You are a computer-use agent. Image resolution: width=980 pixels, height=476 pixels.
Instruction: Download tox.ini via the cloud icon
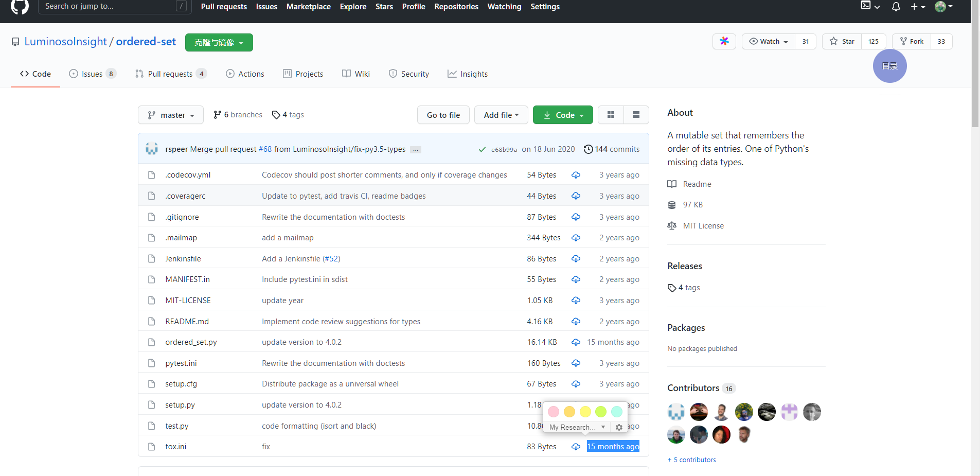tap(576, 447)
